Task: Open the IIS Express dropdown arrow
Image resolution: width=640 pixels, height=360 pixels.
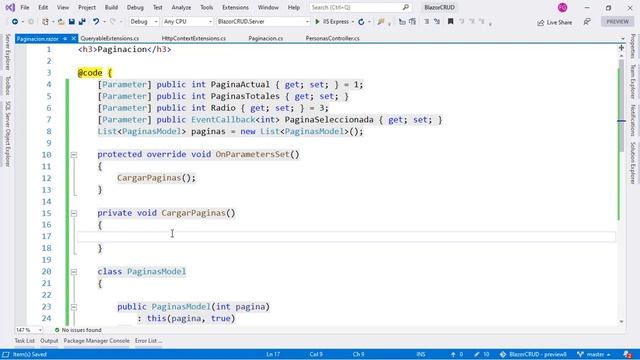Action: pyautogui.click(x=353, y=22)
